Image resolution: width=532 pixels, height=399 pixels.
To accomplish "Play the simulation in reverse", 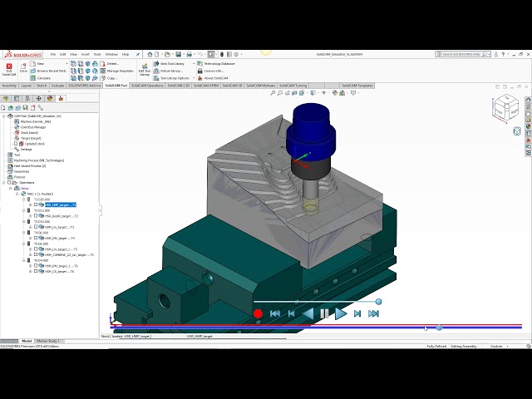I will (x=308, y=314).
